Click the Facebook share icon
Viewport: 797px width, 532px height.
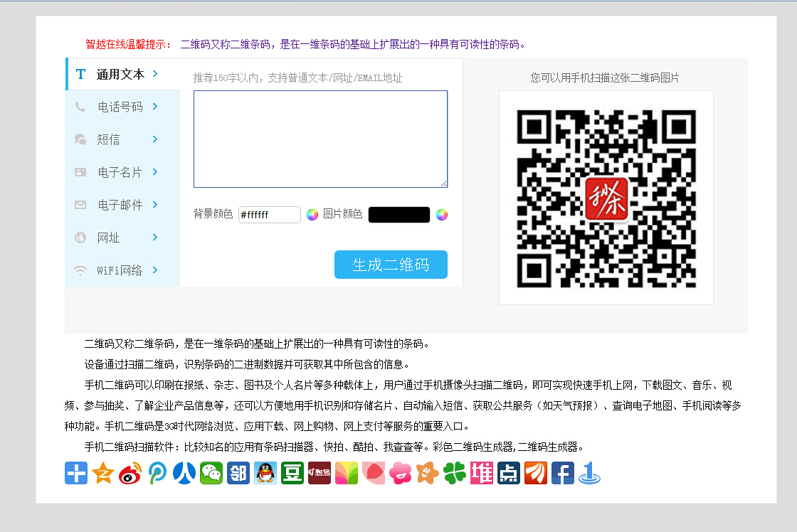[x=563, y=473]
